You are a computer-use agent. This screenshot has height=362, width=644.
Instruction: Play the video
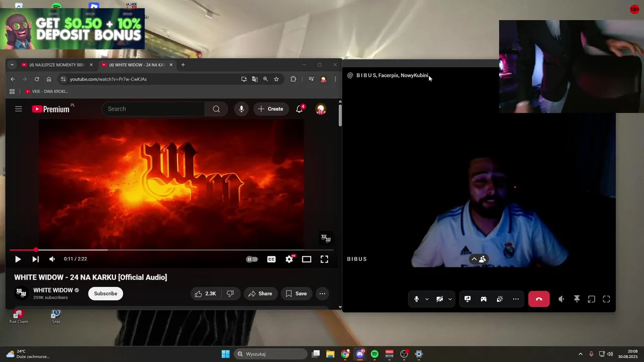pyautogui.click(x=18, y=259)
